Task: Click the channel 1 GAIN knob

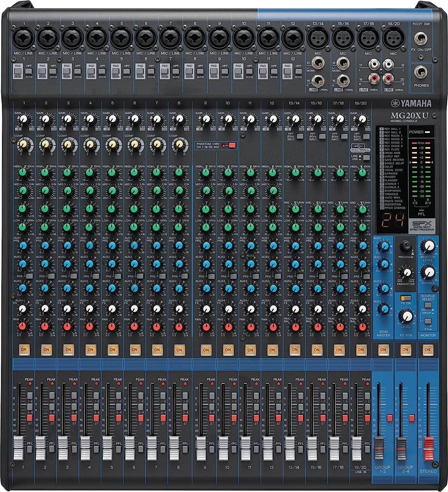Action: [x=23, y=119]
